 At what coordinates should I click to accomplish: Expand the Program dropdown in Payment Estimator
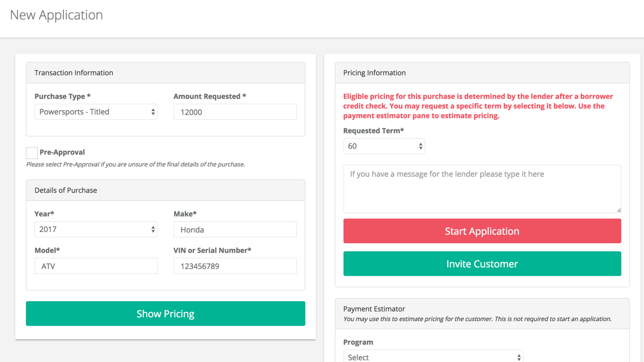tap(433, 357)
